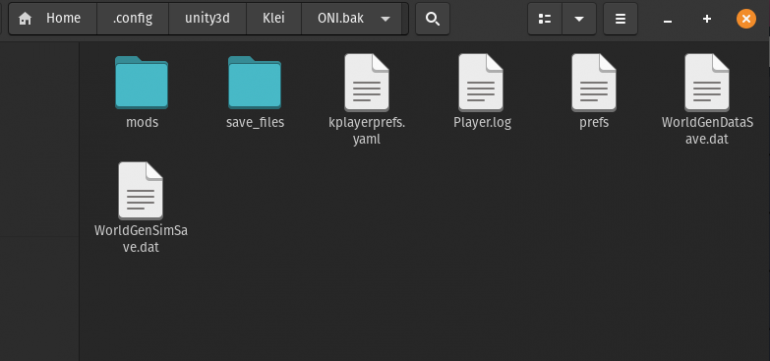Go to Home in the path bar
Viewport: 770px width, 361px height.
(53, 19)
